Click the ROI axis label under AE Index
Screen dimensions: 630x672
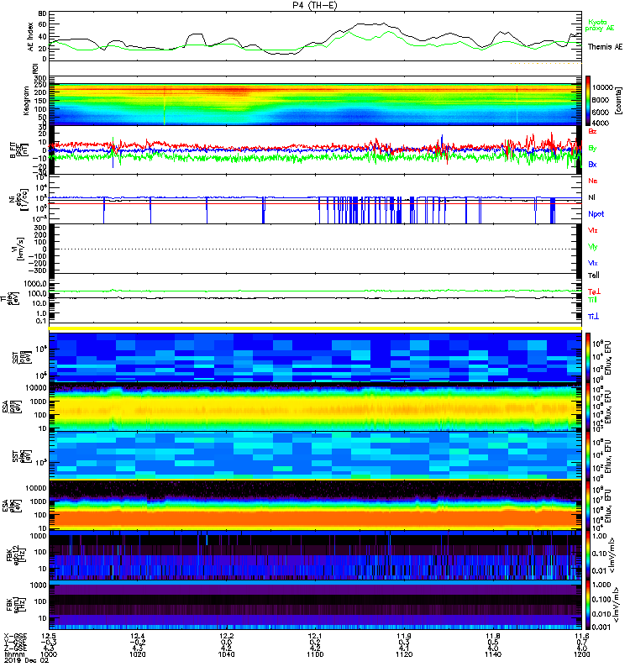[x=35, y=69]
